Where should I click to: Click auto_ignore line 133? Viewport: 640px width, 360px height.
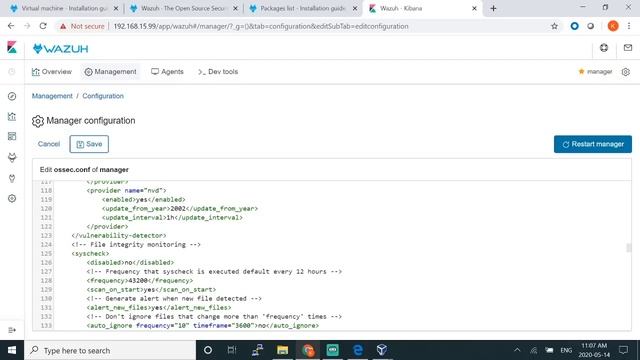tap(202, 325)
